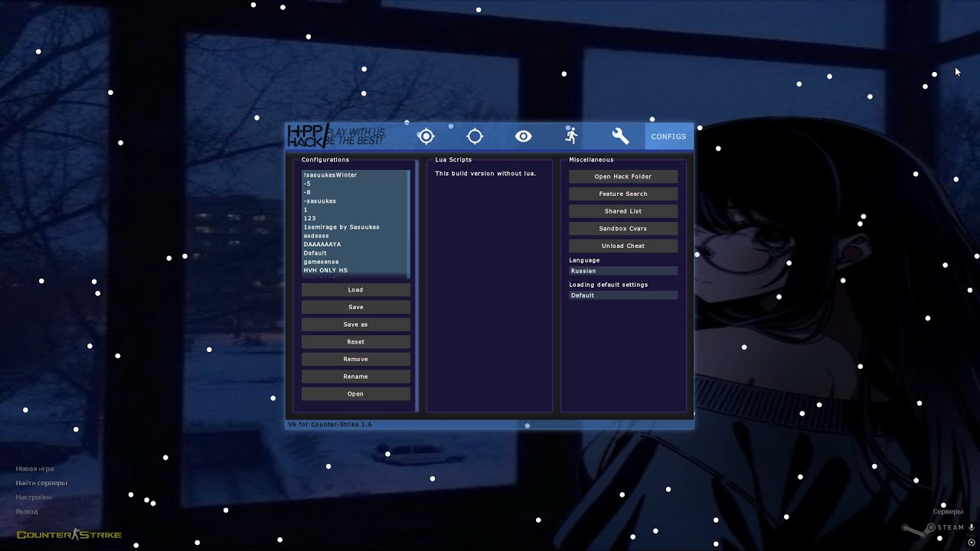Select the -5 config entry

coord(354,184)
